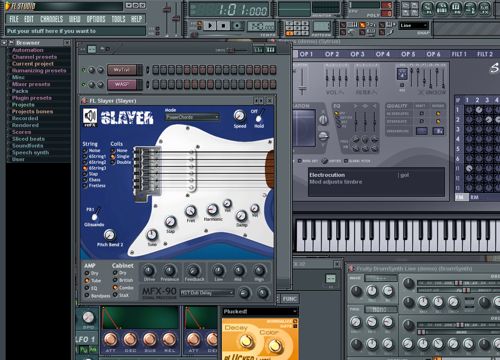Select the 6String1 string type
Image resolution: width=500 pixels, height=360 pixels.
94,156
